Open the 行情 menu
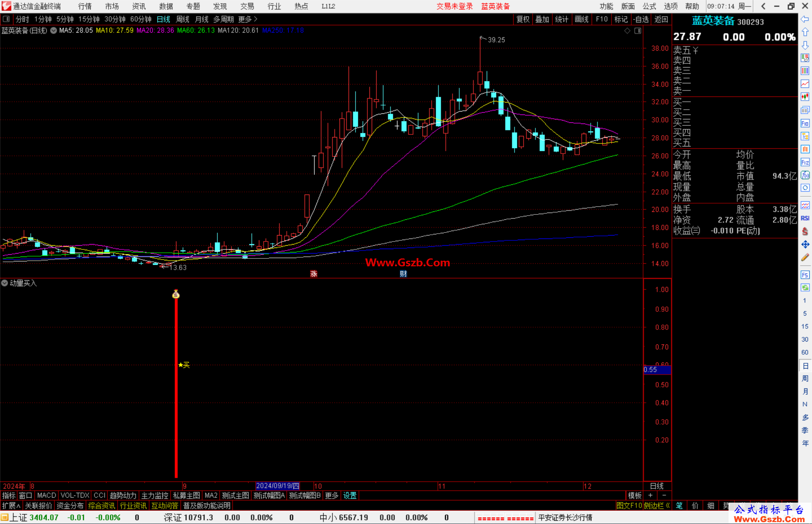 pos(85,6)
